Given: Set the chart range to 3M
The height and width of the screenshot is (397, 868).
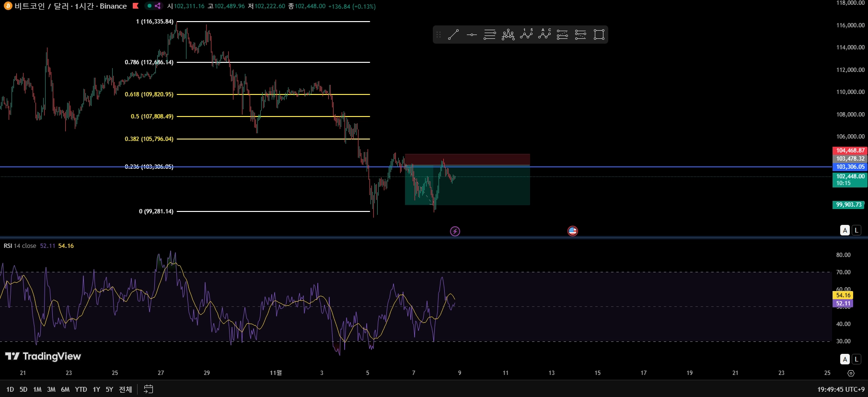Looking at the screenshot, I should tap(51, 389).
